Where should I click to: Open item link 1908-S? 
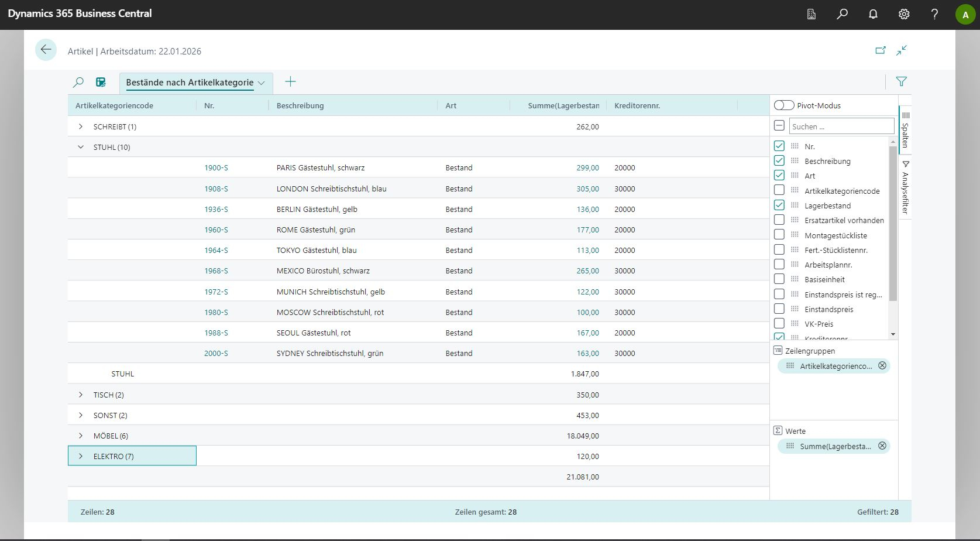(x=216, y=189)
